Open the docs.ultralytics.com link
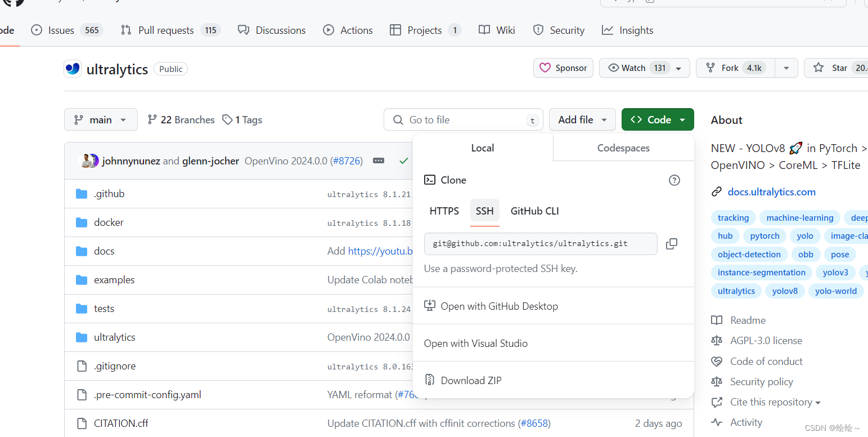The height and width of the screenshot is (437, 868). [771, 192]
